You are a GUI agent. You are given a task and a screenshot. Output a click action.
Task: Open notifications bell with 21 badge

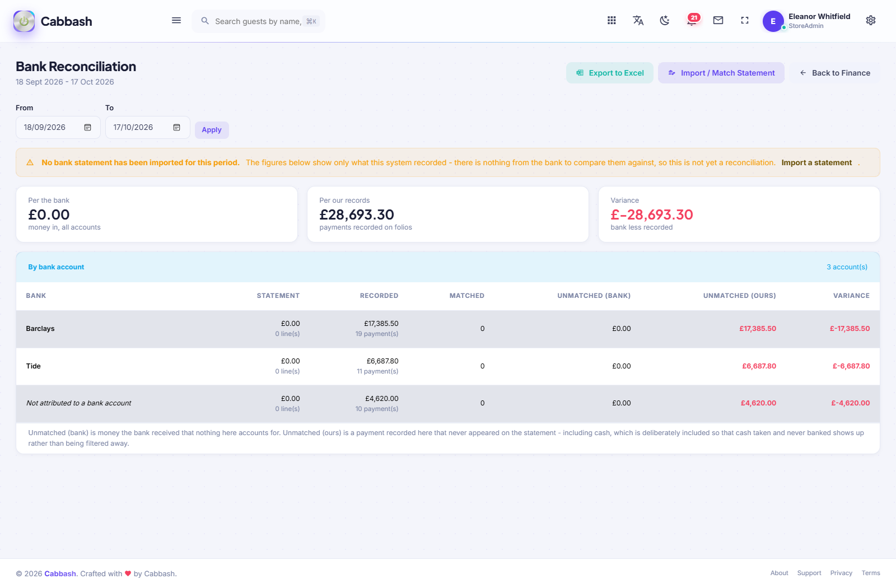click(x=692, y=20)
